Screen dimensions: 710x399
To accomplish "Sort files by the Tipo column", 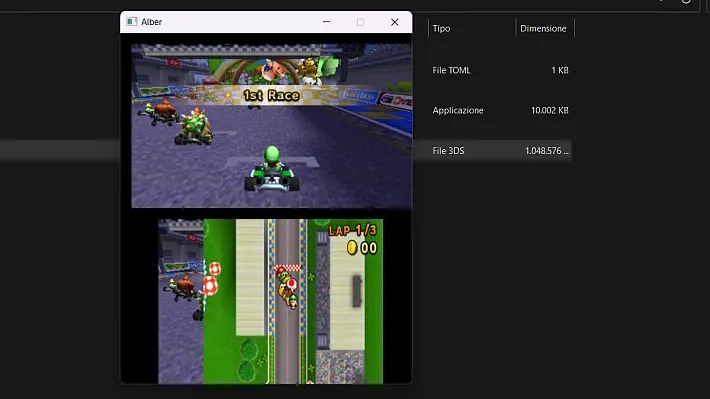I will tap(441, 29).
